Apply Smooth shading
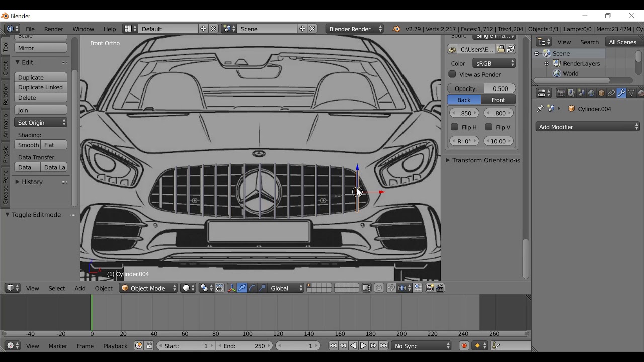The width and height of the screenshot is (644, 362). point(28,145)
